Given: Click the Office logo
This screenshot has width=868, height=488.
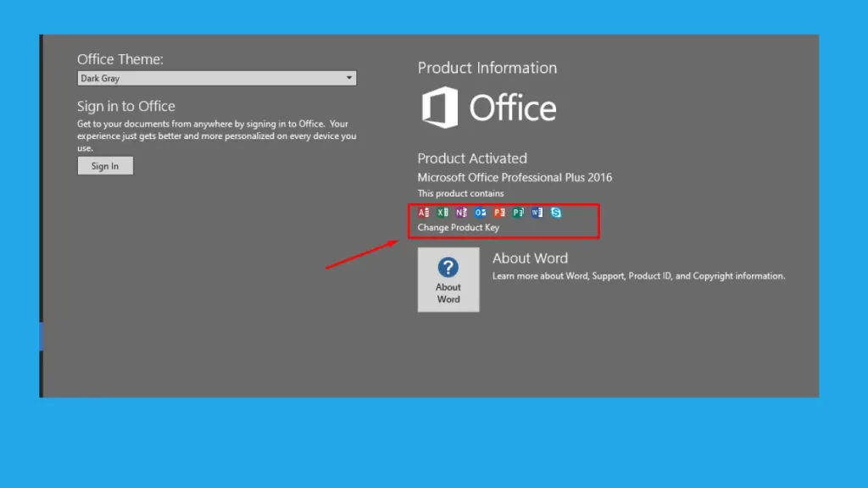Looking at the screenshot, I should click(x=488, y=108).
